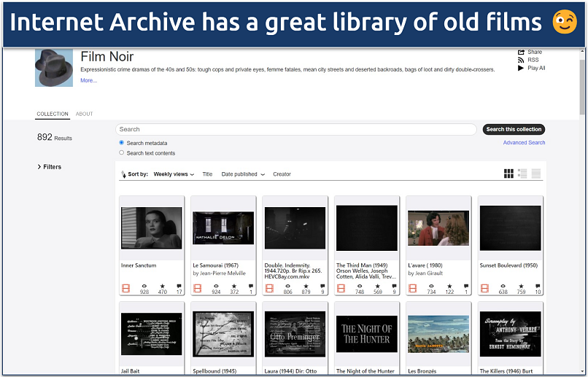The height and width of the screenshot is (377, 588).
Task: Open the Laura (1944) Otto Preminger thumbnail
Action: tap(295, 334)
